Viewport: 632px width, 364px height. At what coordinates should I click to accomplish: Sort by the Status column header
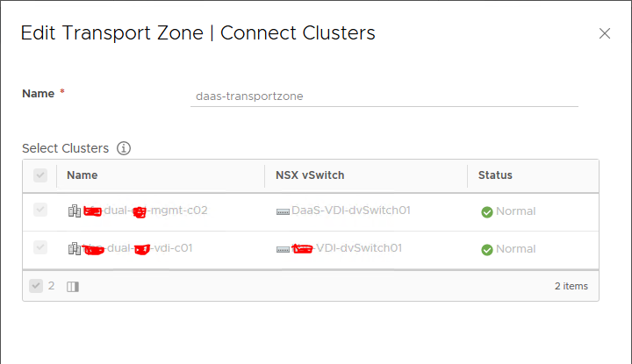(495, 175)
